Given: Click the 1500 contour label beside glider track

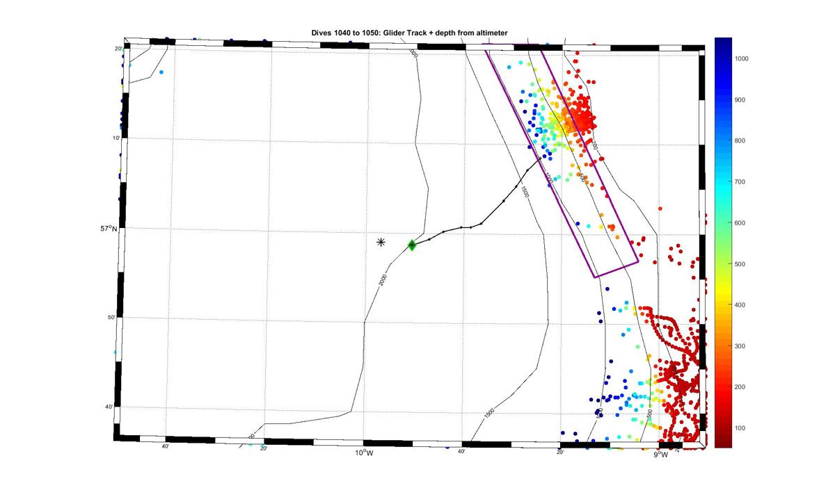Looking at the screenshot, I should coord(525,193).
